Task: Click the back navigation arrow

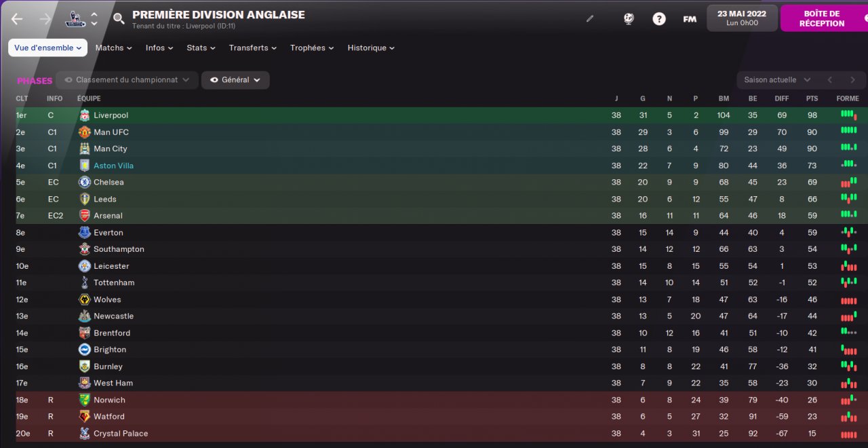Action: tap(17, 19)
